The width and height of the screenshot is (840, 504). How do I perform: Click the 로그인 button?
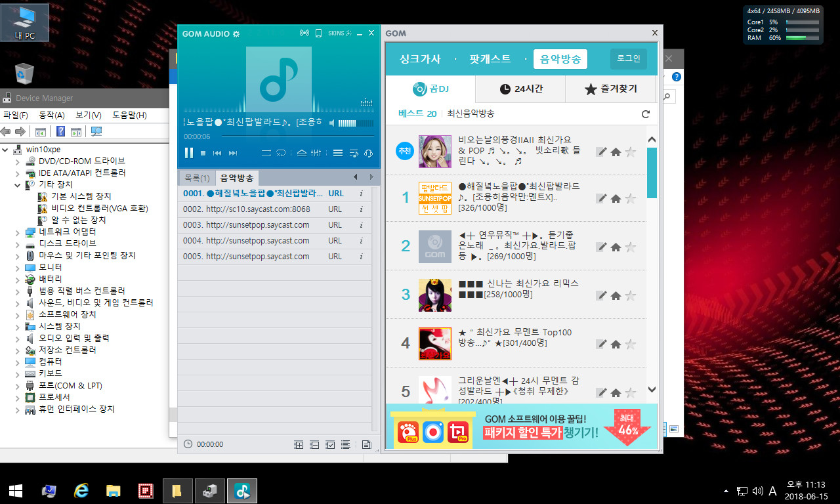628,58
